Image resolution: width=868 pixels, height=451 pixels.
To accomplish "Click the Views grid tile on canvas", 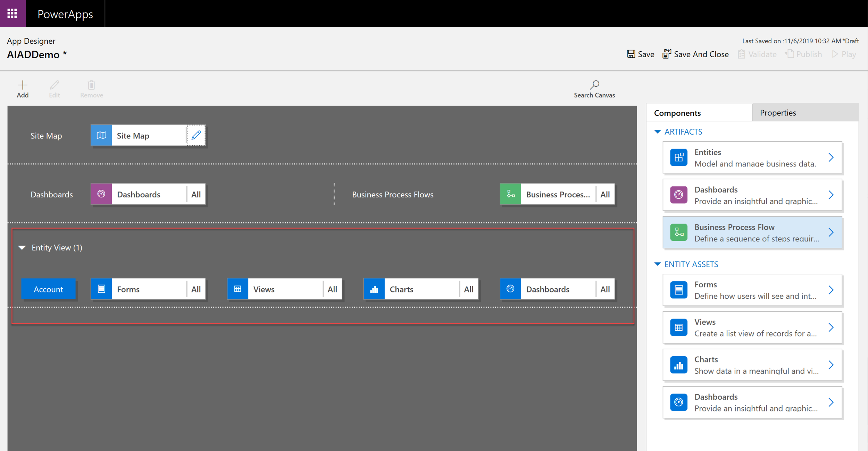I will (237, 289).
